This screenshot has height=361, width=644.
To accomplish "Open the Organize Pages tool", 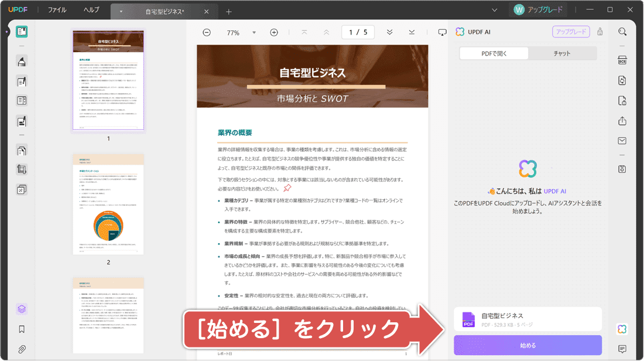I will (22, 149).
